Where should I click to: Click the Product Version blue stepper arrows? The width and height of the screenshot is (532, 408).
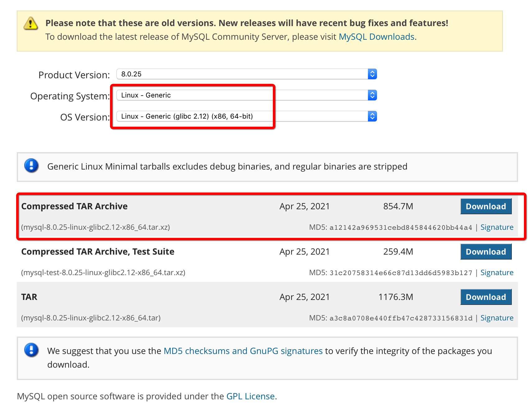tap(372, 74)
